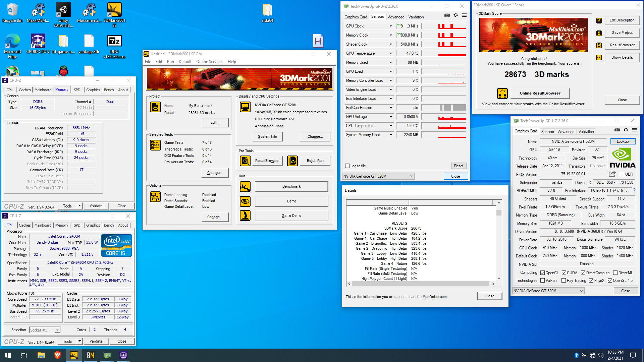
Task: Click the Batch Run icon
Action: [292, 161]
